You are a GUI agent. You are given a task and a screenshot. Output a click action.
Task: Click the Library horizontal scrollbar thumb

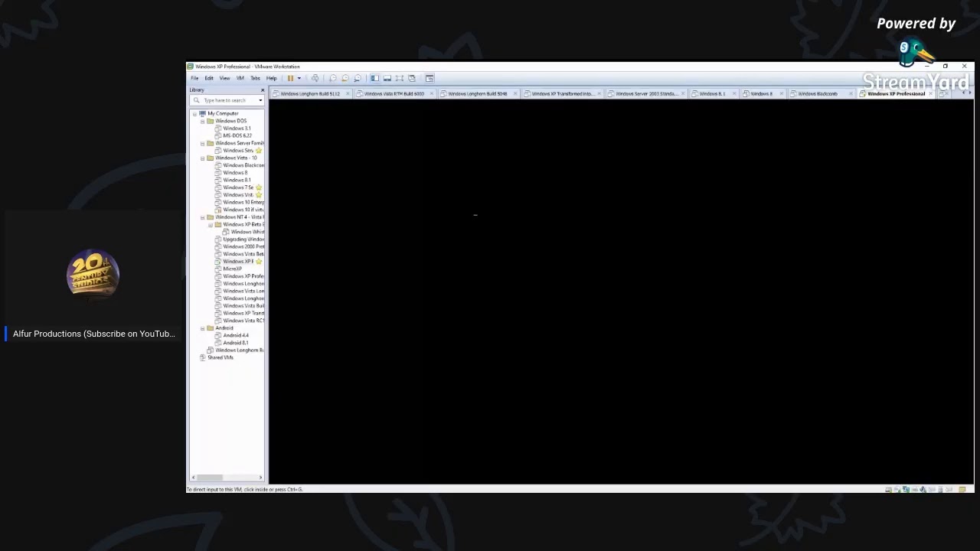[211, 478]
